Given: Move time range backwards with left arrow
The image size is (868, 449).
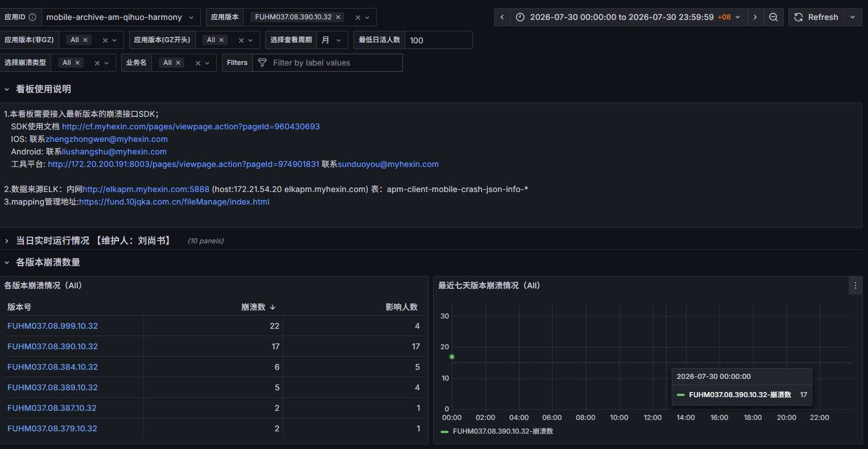Looking at the screenshot, I should tap(502, 17).
